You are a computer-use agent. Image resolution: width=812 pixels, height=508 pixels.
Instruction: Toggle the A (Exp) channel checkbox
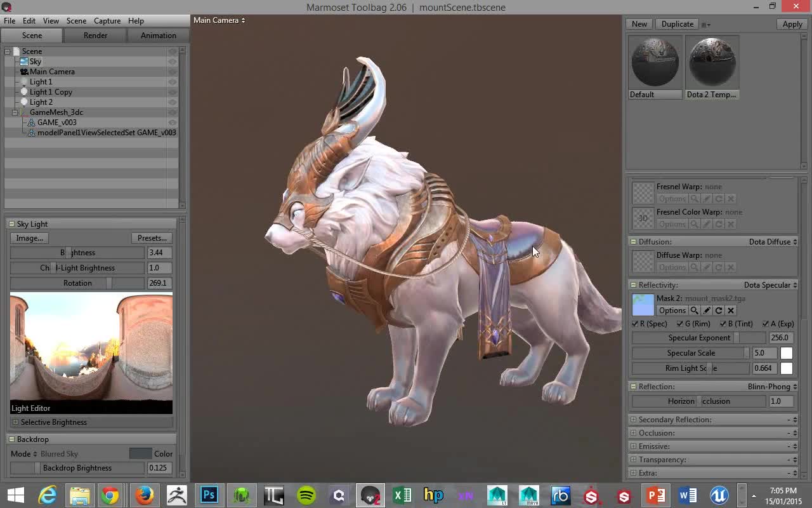click(x=765, y=324)
